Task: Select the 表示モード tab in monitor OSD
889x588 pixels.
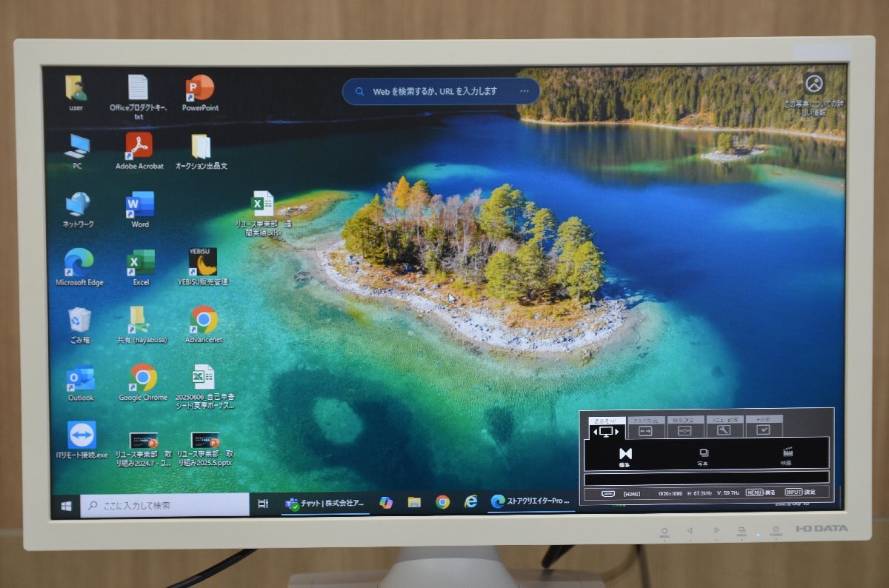Action: [x=607, y=427]
